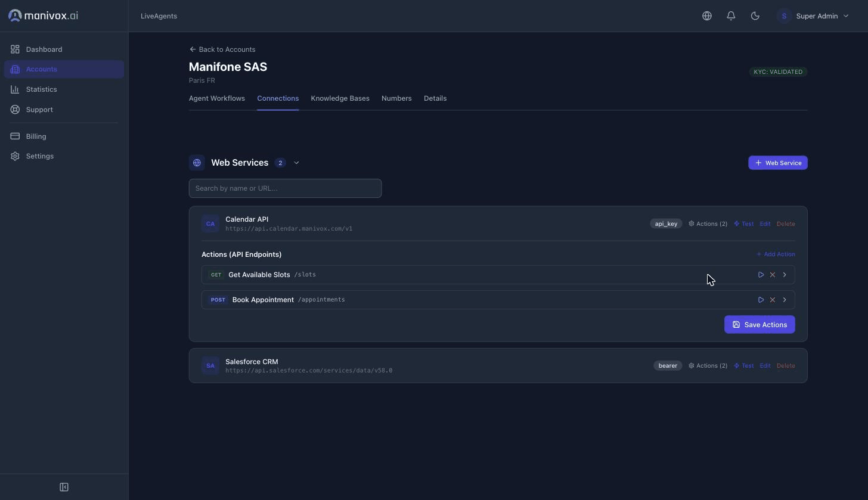Collapse the sidebar panel icon
The height and width of the screenshot is (500, 868).
pyautogui.click(x=64, y=487)
